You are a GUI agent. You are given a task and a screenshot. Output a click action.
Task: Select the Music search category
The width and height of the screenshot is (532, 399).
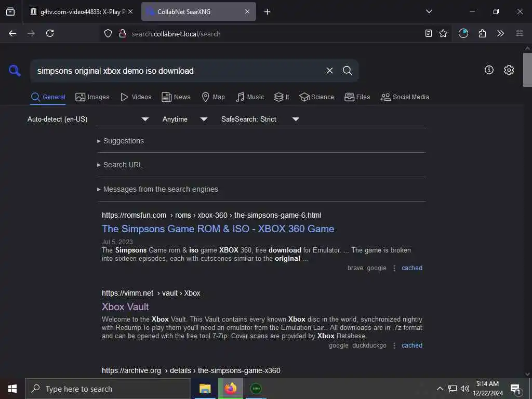click(250, 97)
